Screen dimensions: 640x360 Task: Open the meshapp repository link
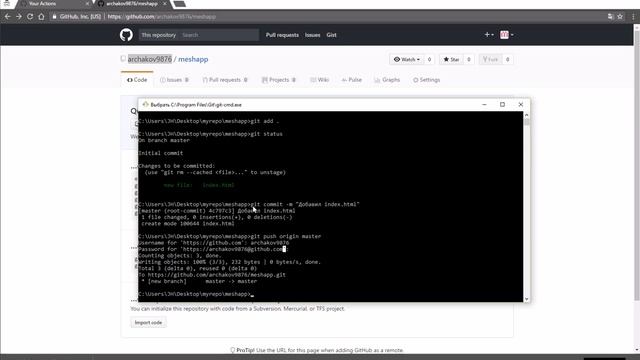[193, 59]
